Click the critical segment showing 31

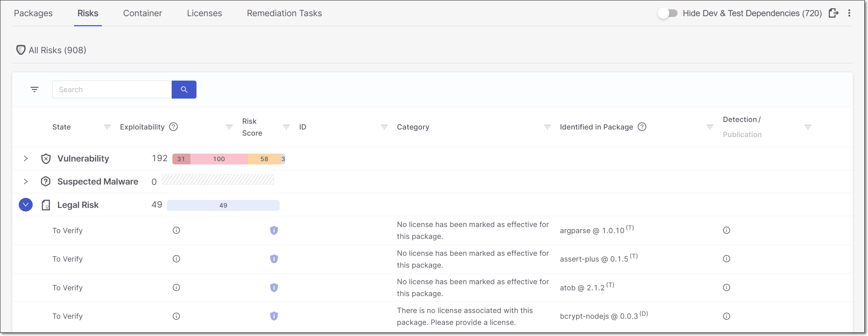tap(181, 159)
